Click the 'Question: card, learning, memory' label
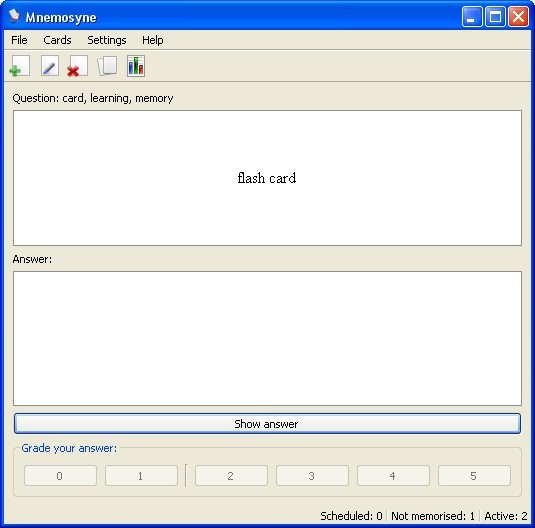The width and height of the screenshot is (535, 528). pos(93,98)
